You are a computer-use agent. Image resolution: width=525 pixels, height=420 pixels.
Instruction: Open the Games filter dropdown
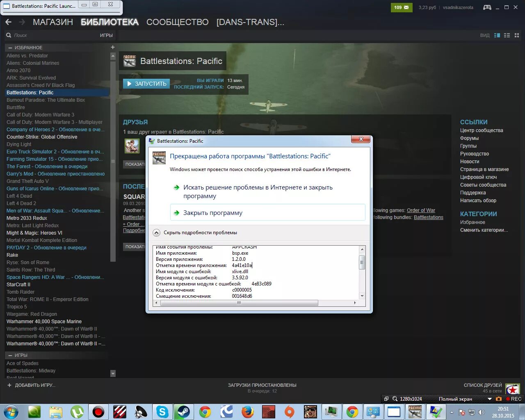(x=106, y=35)
